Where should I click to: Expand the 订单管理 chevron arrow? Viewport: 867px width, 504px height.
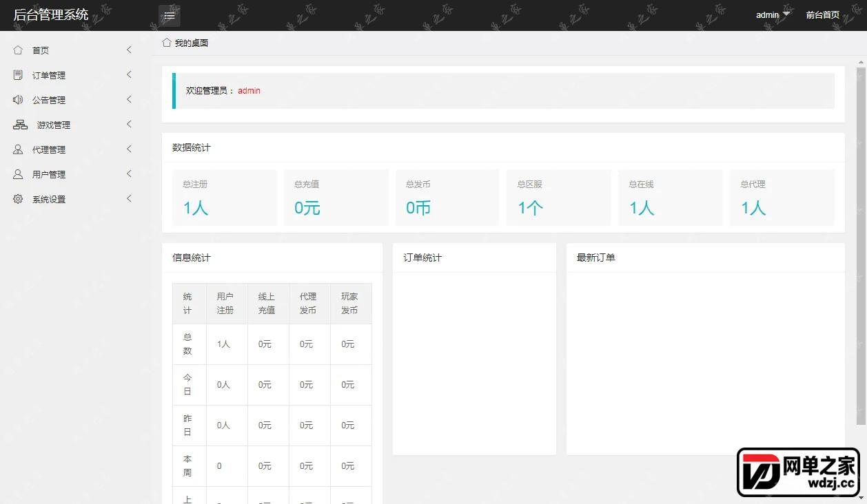(x=129, y=74)
